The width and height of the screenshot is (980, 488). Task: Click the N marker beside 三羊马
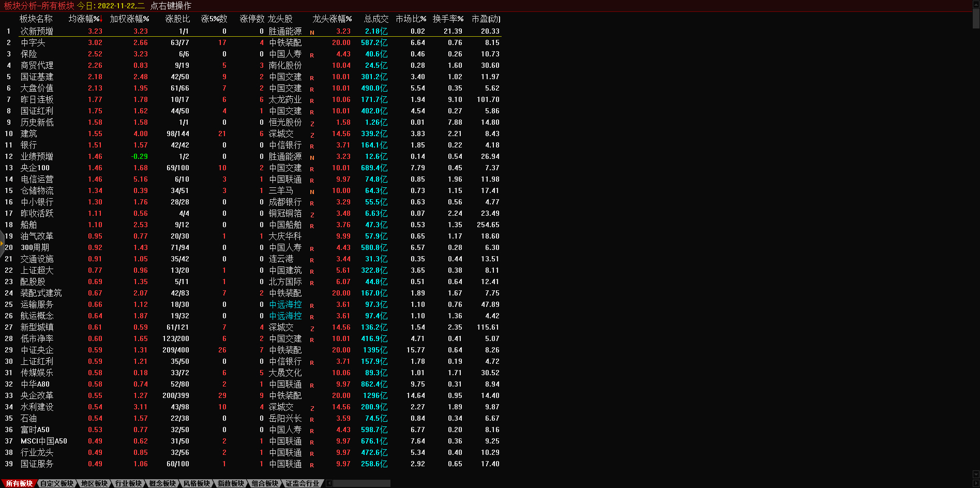tap(312, 192)
